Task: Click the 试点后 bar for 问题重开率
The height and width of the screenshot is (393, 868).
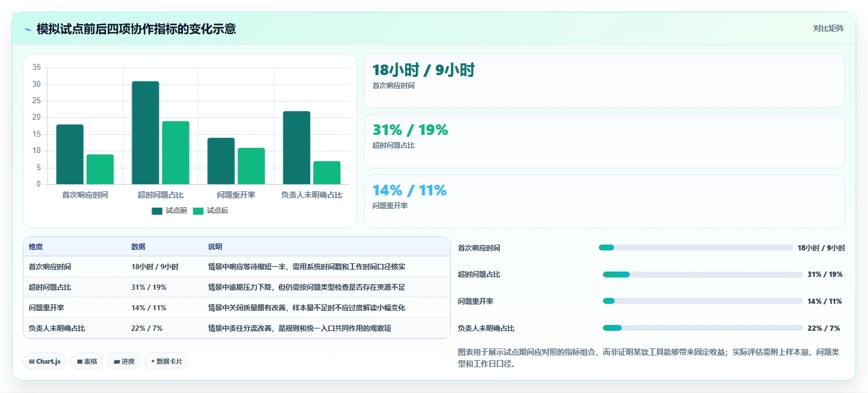Action: pos(251,166)
